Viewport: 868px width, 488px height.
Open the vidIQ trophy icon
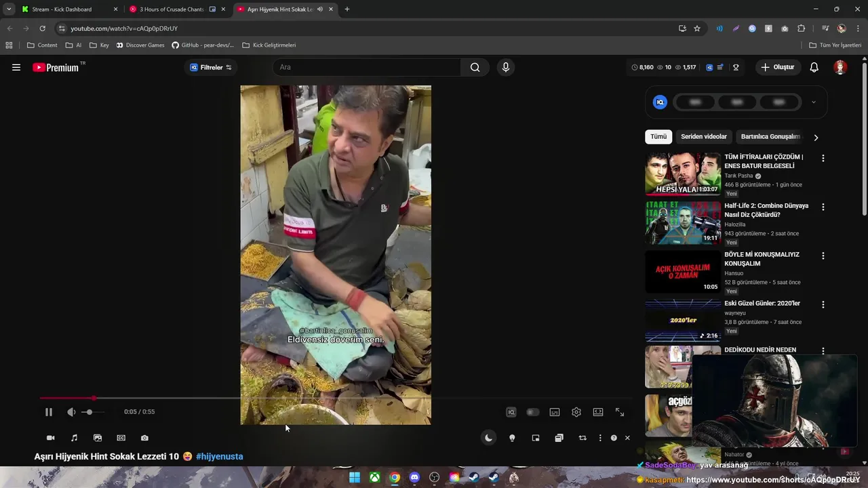[736, 67]
